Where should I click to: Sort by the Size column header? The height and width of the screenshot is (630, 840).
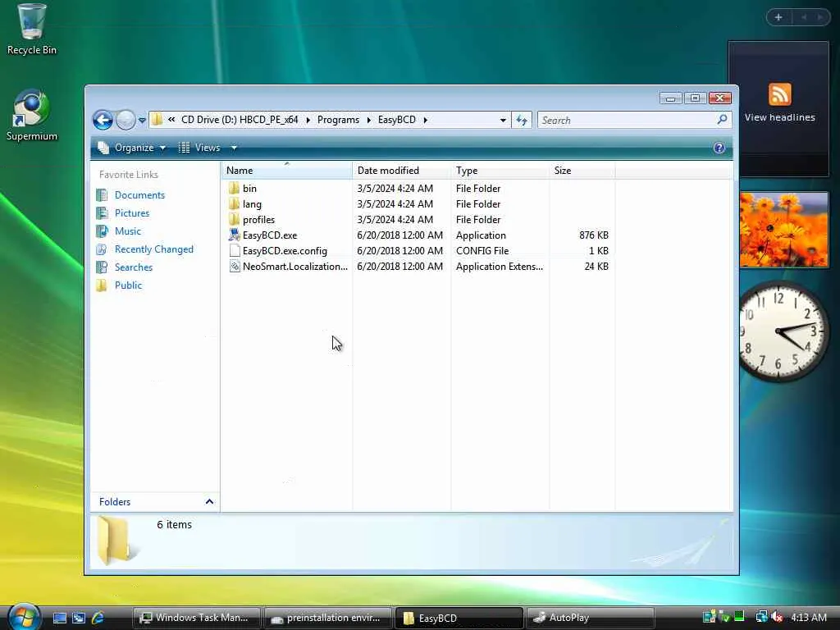coord(582,171)
